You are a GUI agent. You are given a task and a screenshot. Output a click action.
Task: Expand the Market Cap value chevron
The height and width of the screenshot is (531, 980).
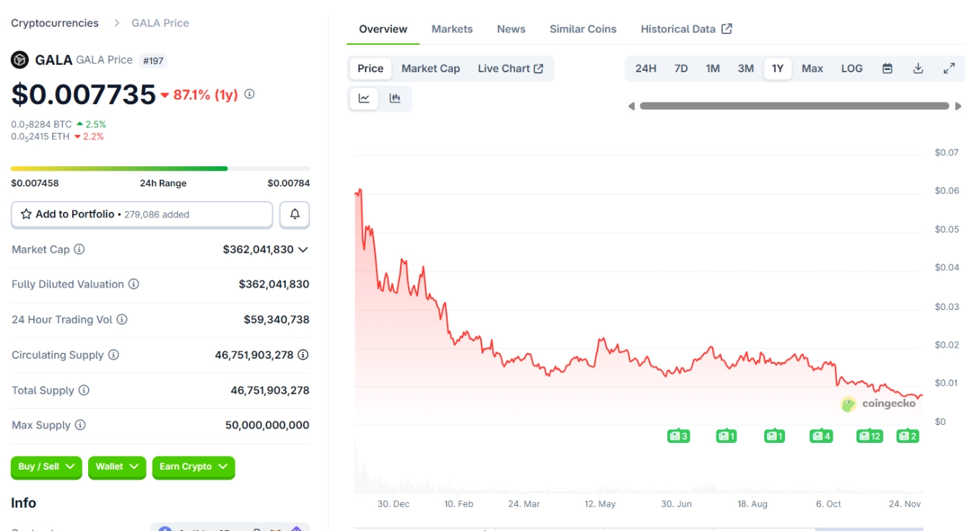(303, 249)
